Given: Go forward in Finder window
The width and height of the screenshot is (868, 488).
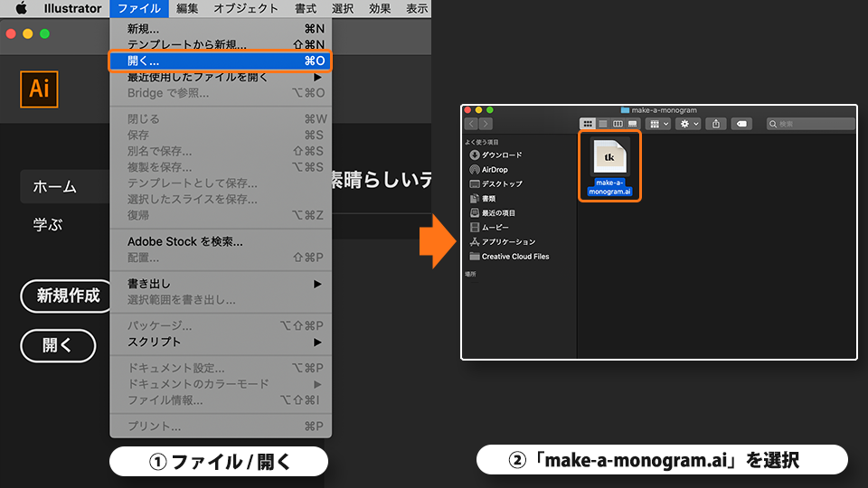Looking at the screenshot, I should click(486, 124).
